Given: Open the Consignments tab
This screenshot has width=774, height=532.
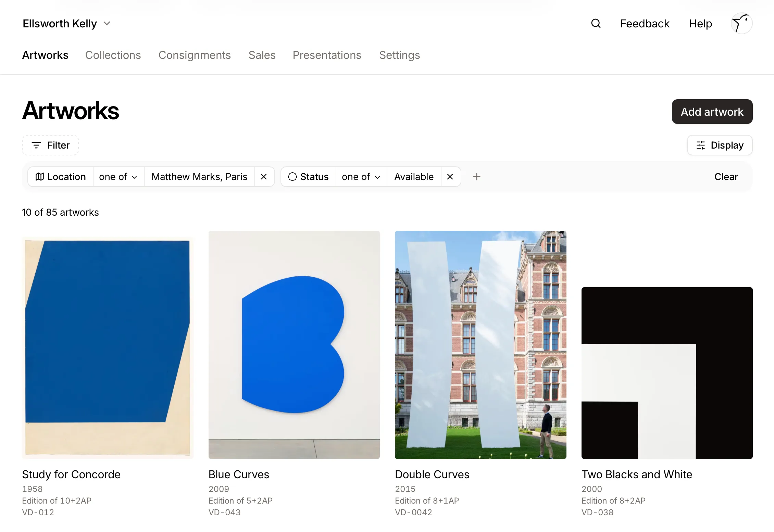Looking at the screenshot, I should 195,55.
